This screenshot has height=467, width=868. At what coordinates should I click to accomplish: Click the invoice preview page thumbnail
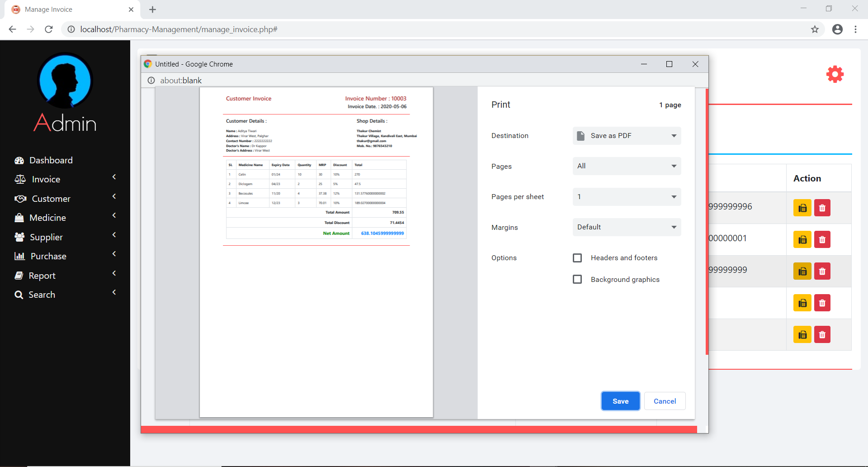coord(316,252)
